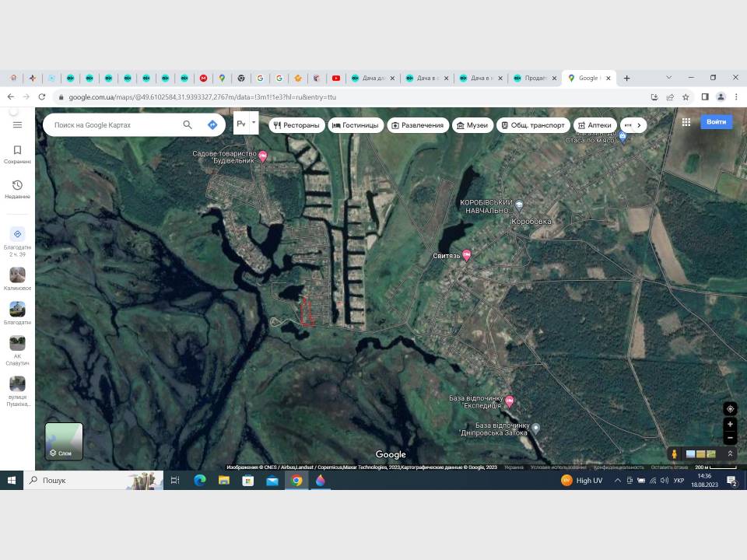Switch to the first Дача browser tab
The image size is (747, 560).
(x=373, y=78)
